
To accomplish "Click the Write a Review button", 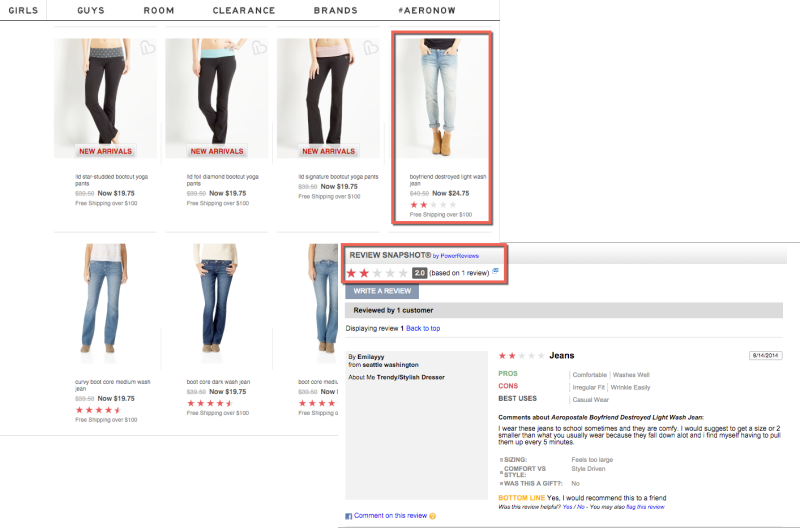I will pyautogui.click(x=382, y=291).
